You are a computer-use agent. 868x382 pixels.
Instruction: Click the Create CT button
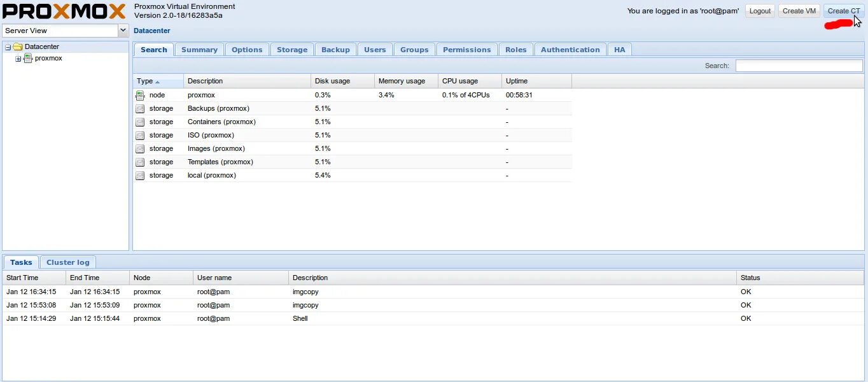(844, 11)
